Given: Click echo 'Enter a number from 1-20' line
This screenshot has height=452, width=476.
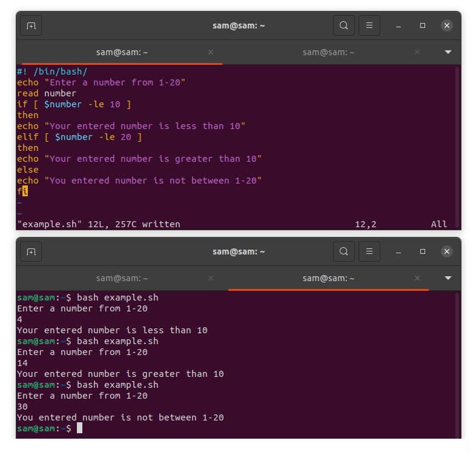Looking at the screenshot, I should click(101, 82).
